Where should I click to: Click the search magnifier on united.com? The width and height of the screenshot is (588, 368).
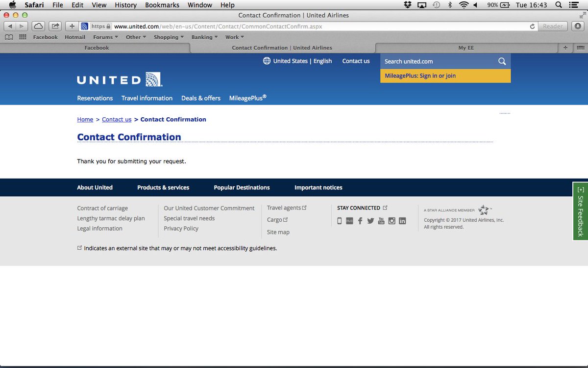click(x=502, y=61)
